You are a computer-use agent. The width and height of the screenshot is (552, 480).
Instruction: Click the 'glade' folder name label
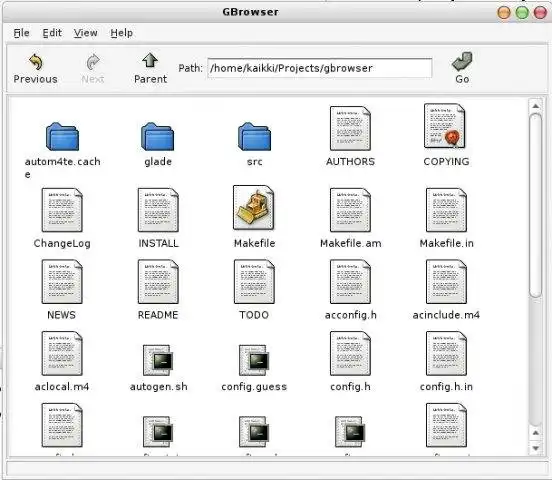158,162
